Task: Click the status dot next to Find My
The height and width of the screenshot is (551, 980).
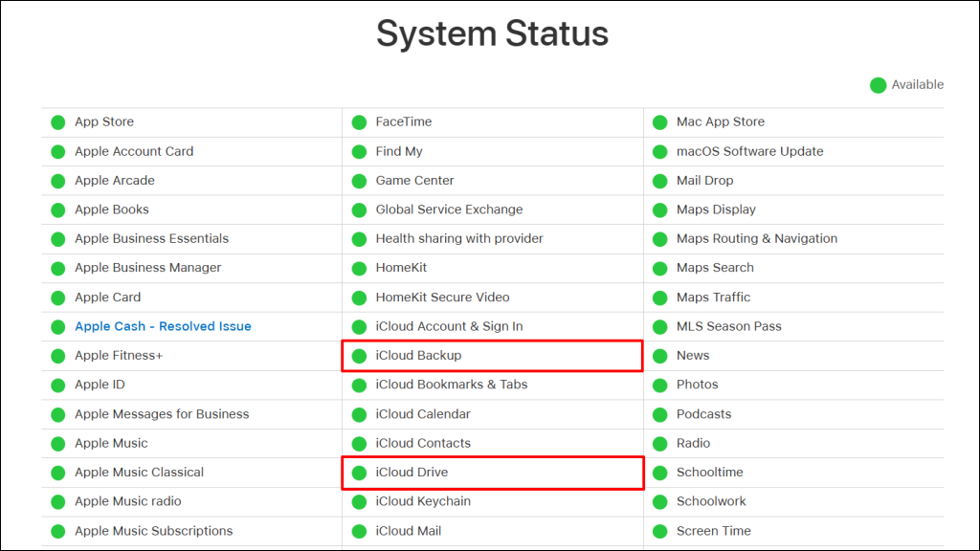Action: 359,151
